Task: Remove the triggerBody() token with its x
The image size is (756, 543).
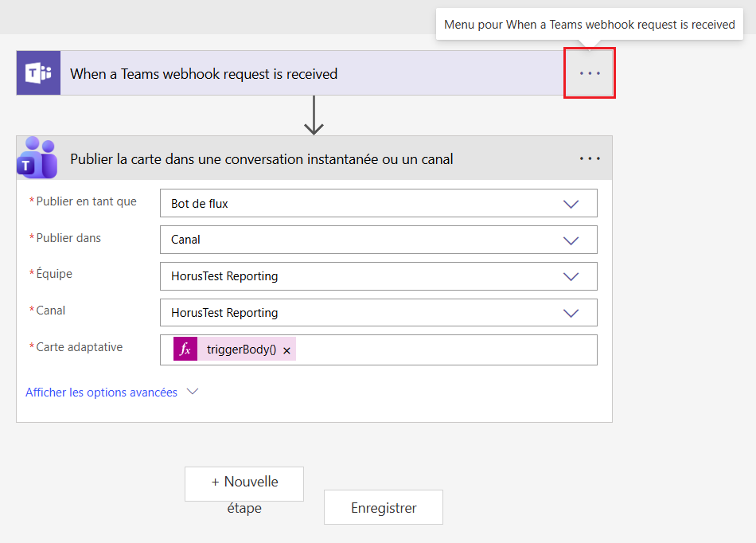Action: click(286, 350)
